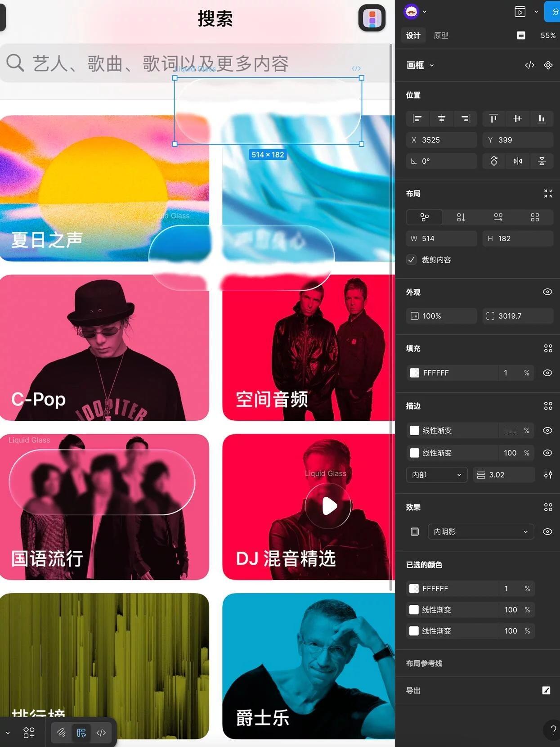Click FFFFFF fill color swatch
This screenshot has width=560, height=747.
tap(414, 373)
